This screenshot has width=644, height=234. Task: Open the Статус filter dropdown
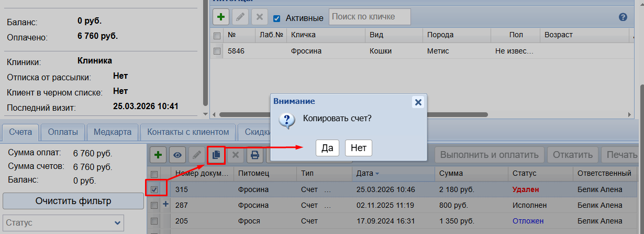63,223
